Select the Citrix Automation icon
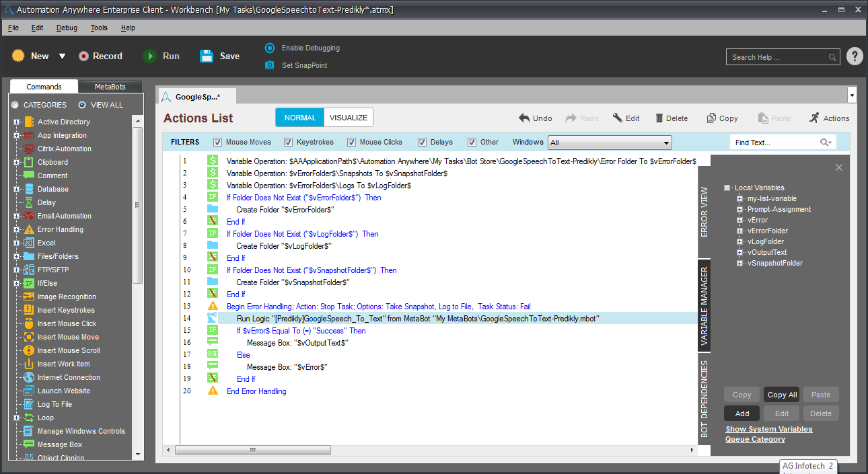Image resolution: width=868 pixels, height=474 pixels. [29, 149]
